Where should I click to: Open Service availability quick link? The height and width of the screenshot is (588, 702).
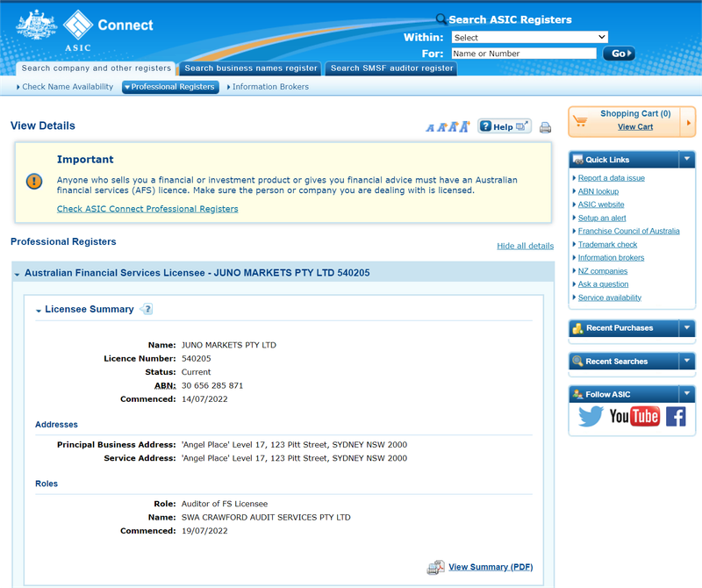[609, 298]
